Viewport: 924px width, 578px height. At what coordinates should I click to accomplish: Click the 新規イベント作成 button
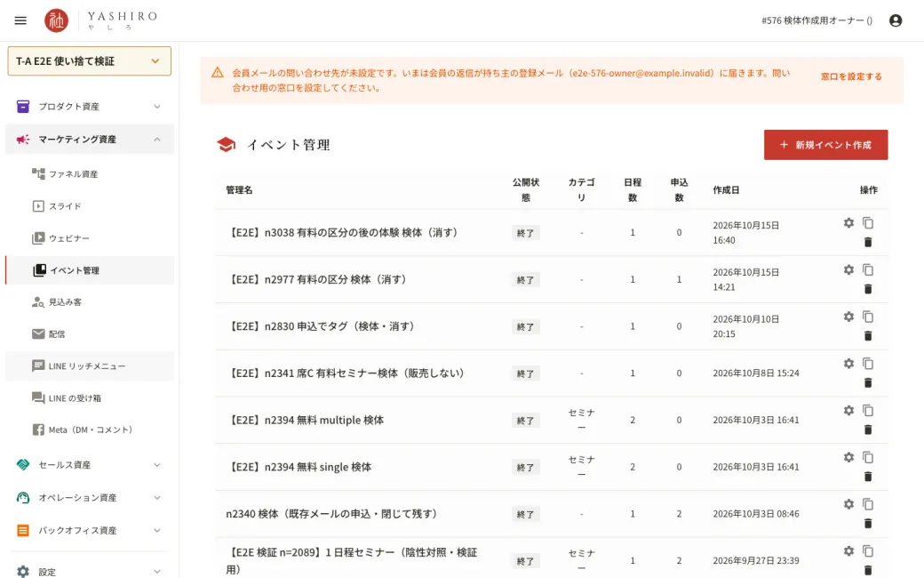tap(825, 145)
